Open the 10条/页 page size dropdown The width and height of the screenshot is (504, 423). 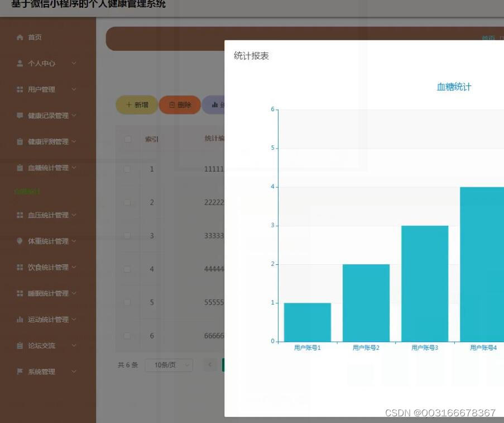(169, 365)
